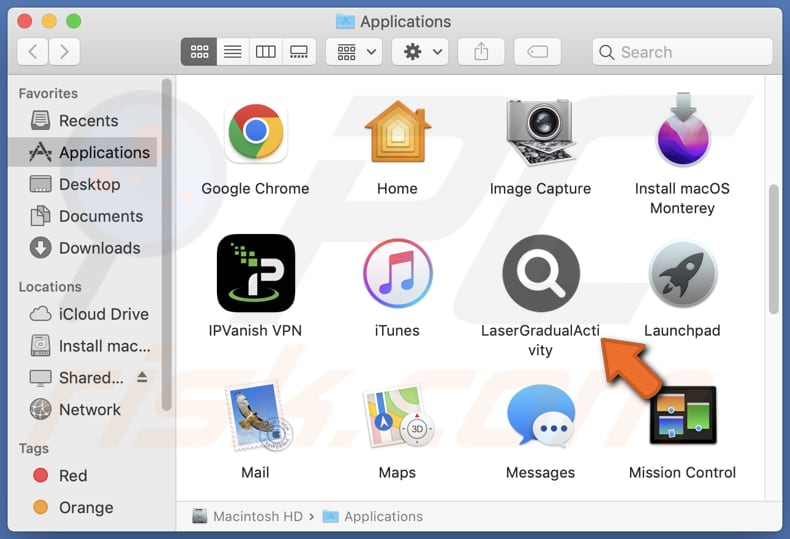Open Documents in the sidebar
Screen dimensions: 790x539
click(83, 216)
